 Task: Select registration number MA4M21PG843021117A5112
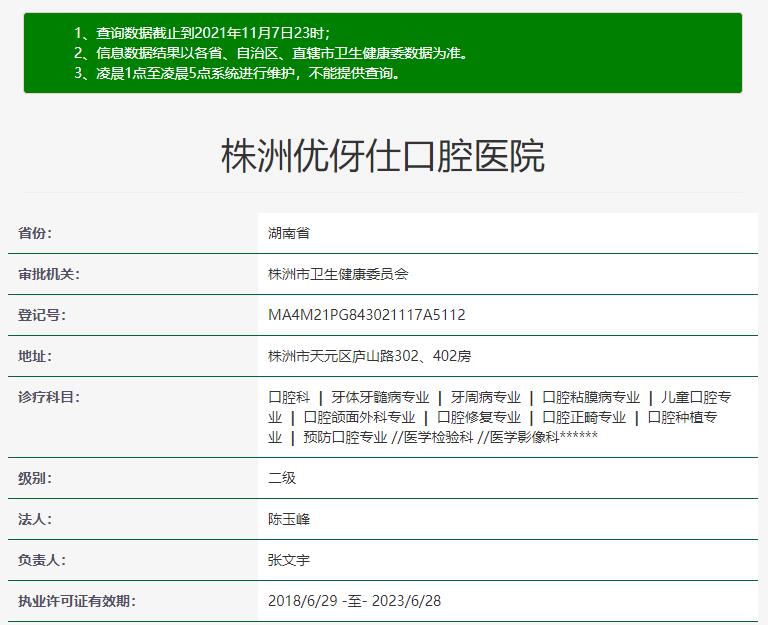click(367, 315)
